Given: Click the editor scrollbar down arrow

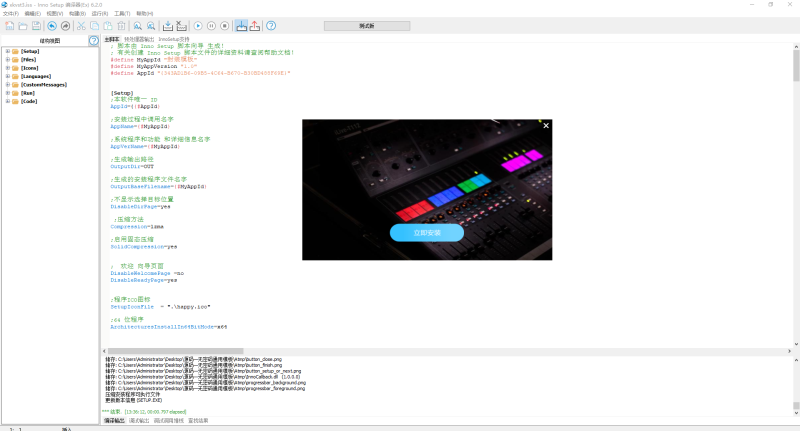Looking at the screenshot, I should (796, 344).
